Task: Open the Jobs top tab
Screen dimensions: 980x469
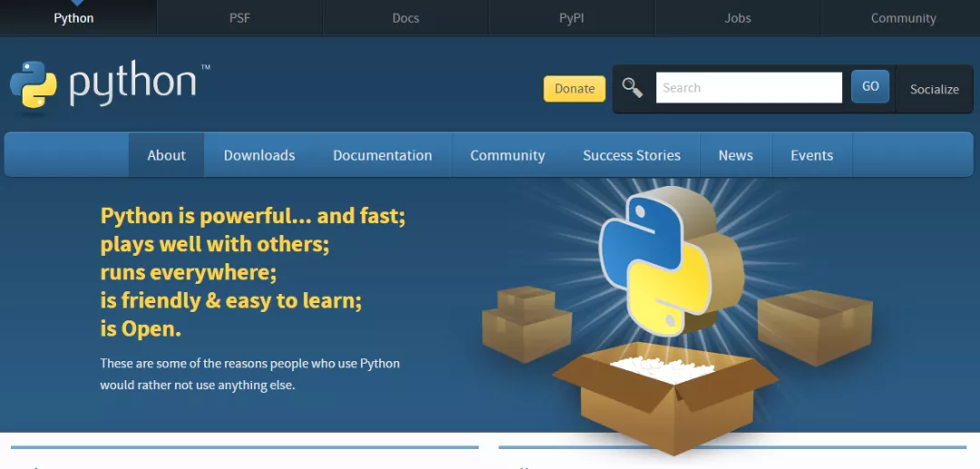Action: coord(738,18)
